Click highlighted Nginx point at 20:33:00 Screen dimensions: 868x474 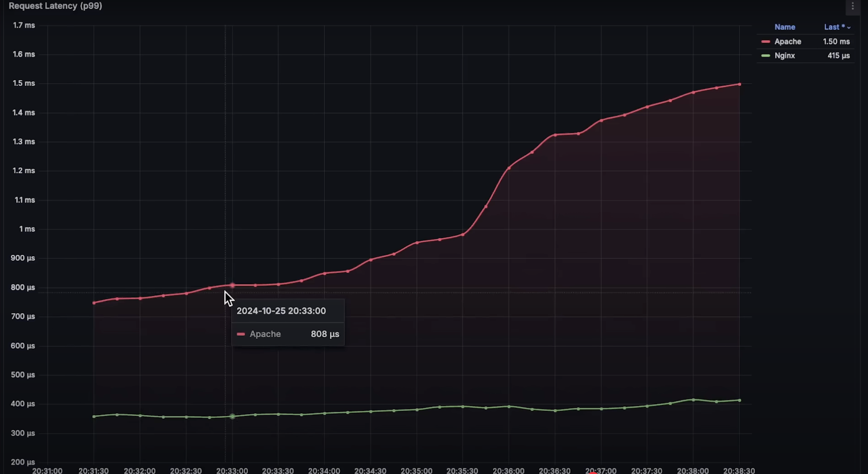[x=232, y=416]
